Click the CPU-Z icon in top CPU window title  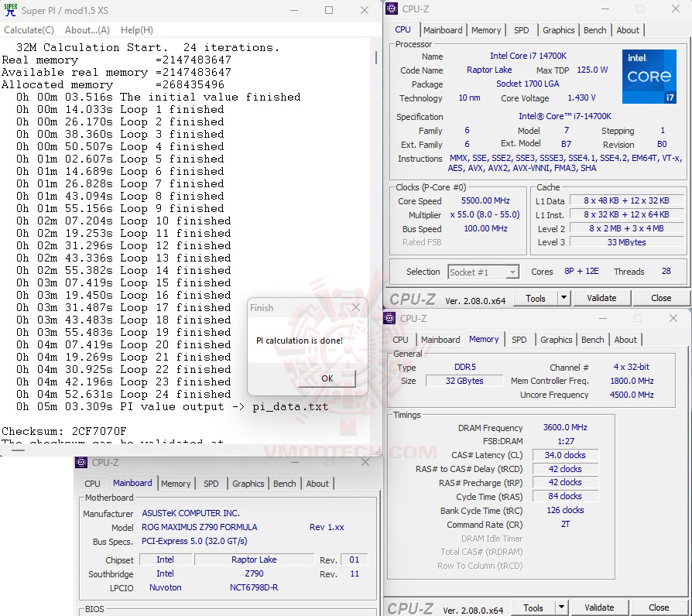pos(392,9)
